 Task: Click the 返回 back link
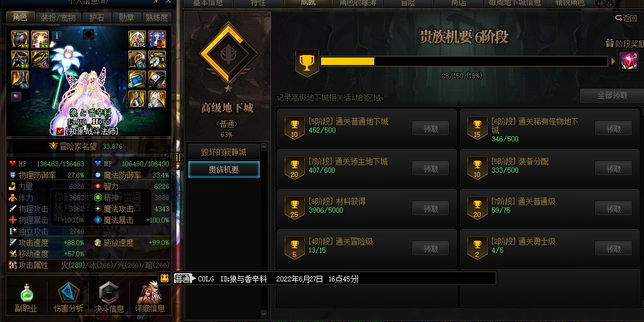coord(626,18)
